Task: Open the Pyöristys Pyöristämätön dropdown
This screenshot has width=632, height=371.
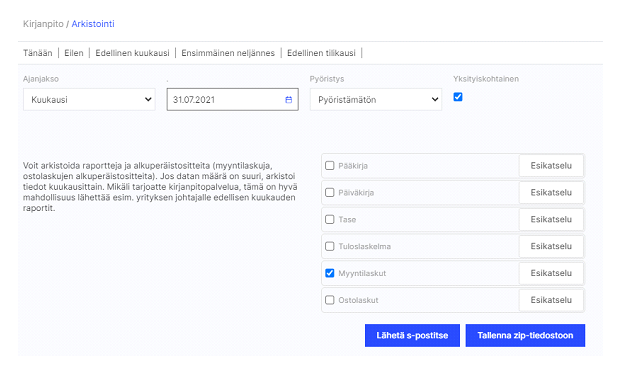Action: [x=376, y=100]
